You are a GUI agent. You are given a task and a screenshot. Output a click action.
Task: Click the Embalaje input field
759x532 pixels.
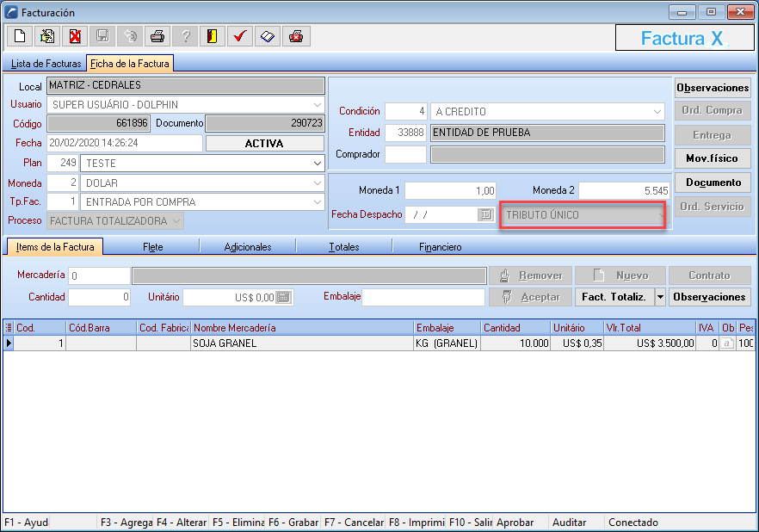point(423,297)
